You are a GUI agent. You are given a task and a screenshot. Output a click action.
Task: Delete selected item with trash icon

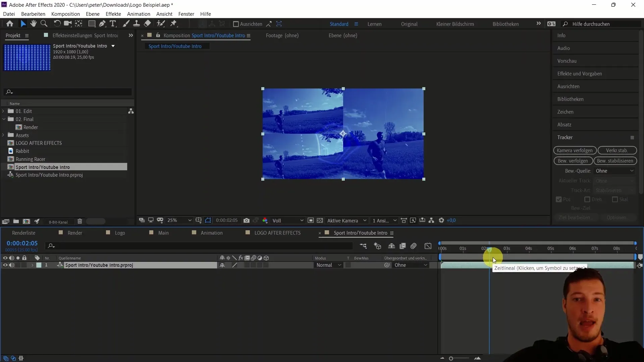80,222
